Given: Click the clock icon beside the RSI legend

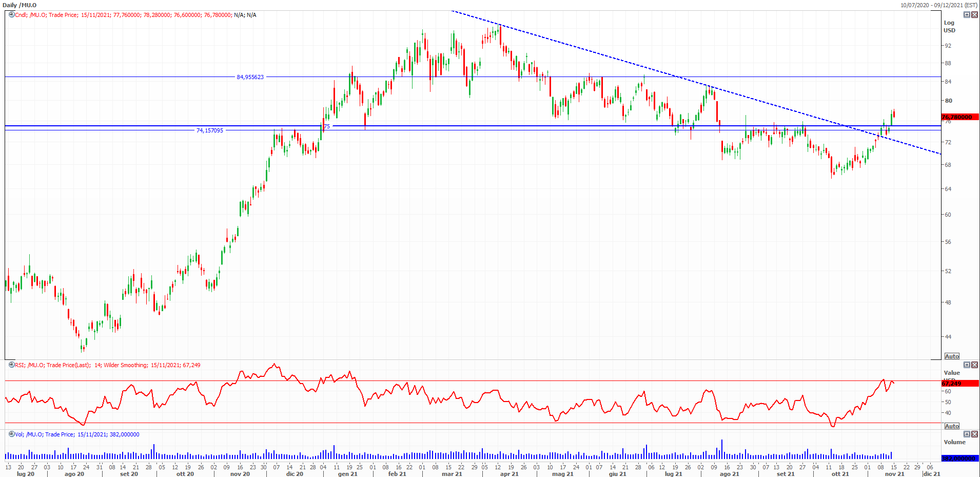Looking at the screenshot, I should click(11, 365).
